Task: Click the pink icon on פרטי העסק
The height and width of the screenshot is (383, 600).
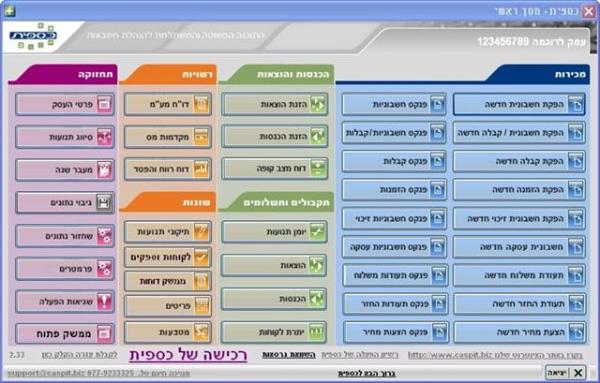Action: point(104,104)
